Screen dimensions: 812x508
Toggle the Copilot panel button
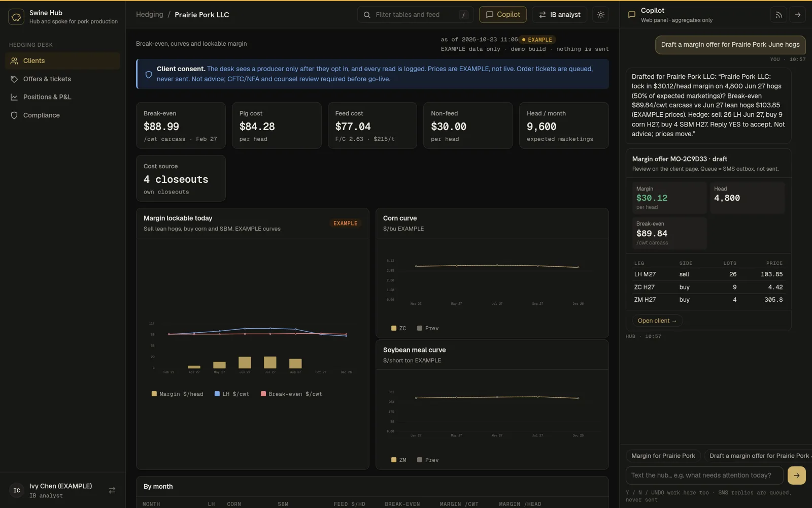[503, 15]
